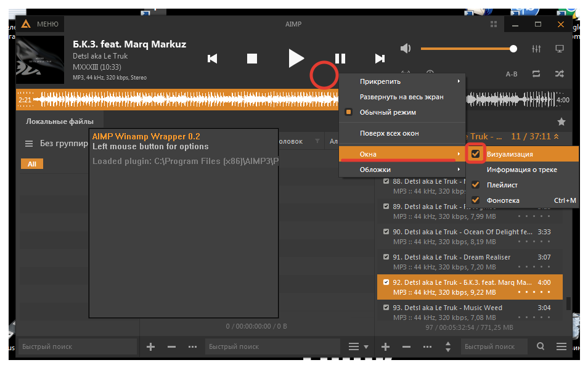588x373 pixels.
Task: Collapse playlist group with double chevron
Action: [557, 137]
